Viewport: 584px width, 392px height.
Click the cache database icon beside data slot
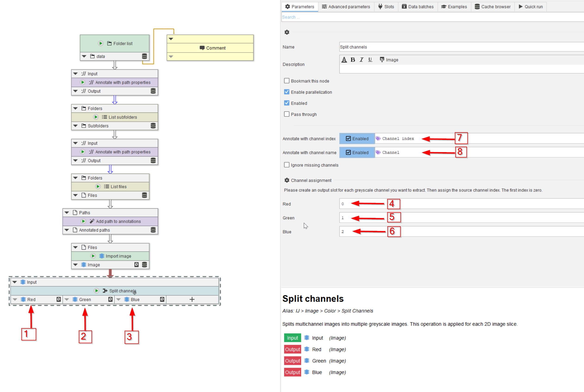click(144, 56)
